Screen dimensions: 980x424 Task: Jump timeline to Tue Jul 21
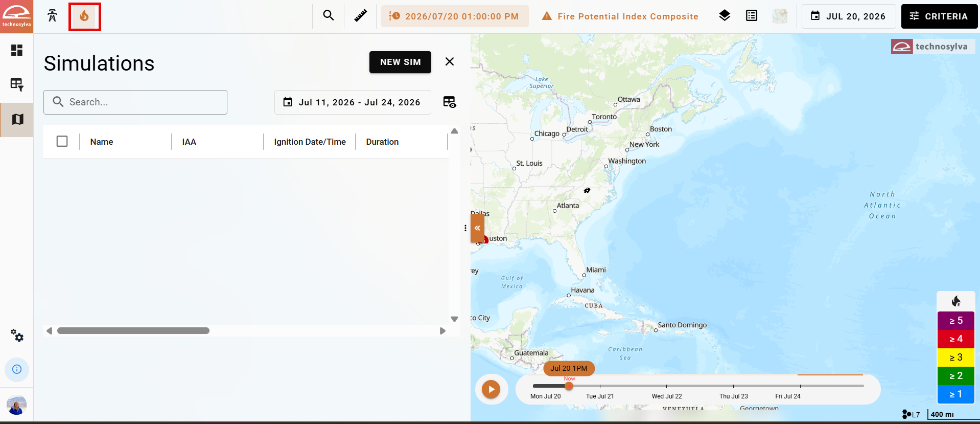pos(600,396)
